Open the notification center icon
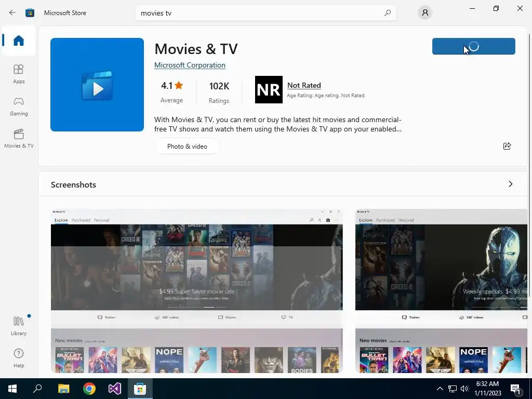 515,389
